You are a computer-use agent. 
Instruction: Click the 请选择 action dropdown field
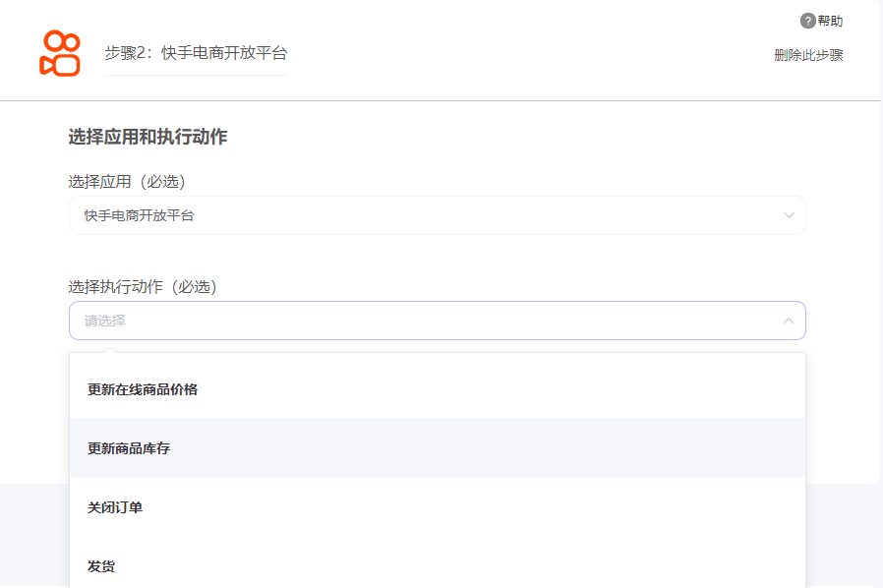coord(438,321)
